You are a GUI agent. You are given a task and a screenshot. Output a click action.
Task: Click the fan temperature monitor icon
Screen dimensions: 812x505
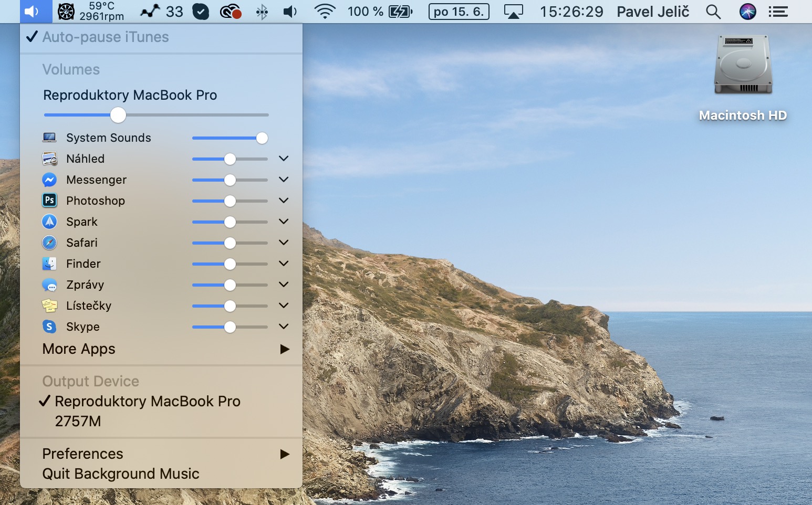[x=66, y=11]
